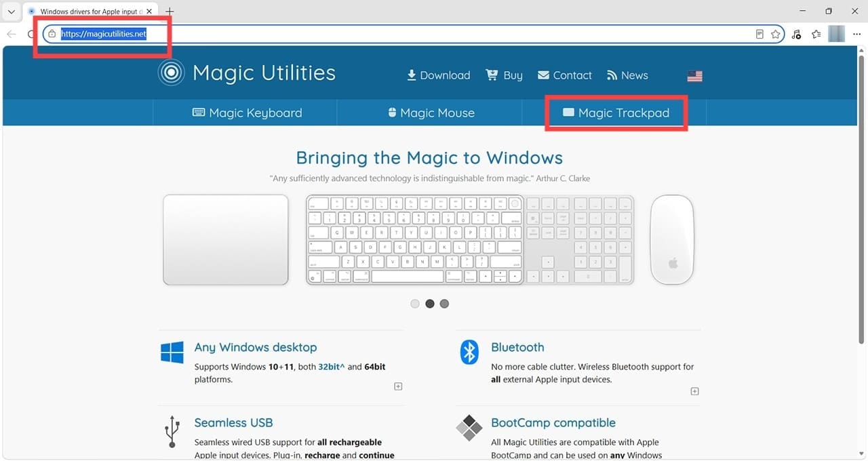Open the Magic Trackpad tab

[x=616, y=113]
